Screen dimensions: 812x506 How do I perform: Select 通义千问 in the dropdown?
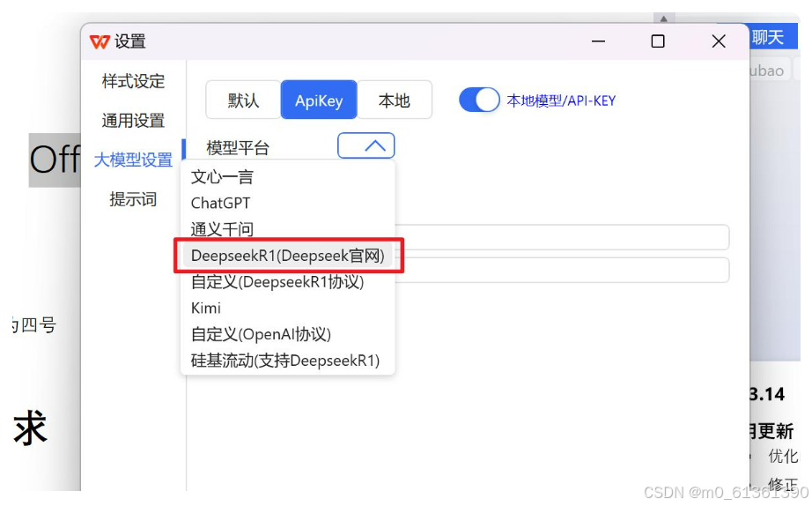[288, 229]
